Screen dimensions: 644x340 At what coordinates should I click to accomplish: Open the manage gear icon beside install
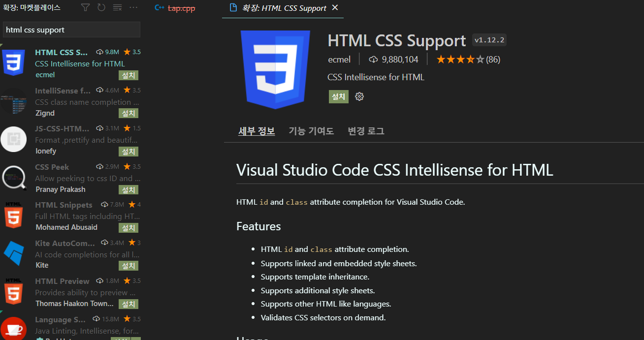(359, 96)
